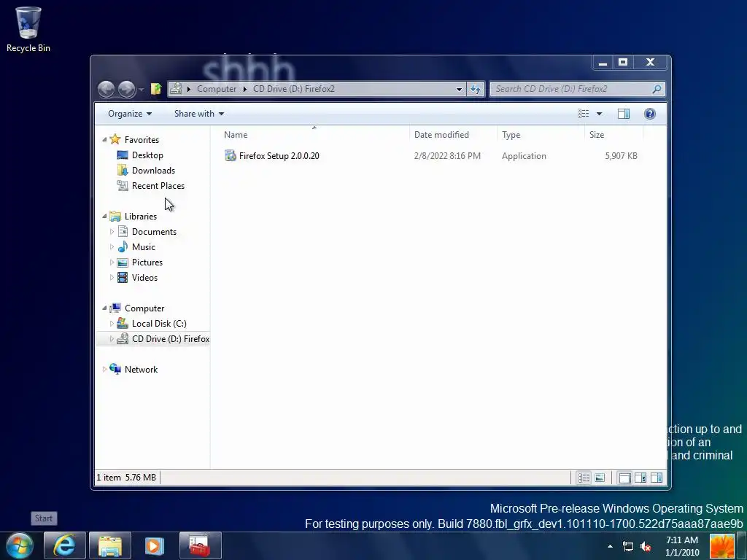Launch Windows Media Player from taskbar
This screenshot has height=560, width=747.
(x=155, y=545)
